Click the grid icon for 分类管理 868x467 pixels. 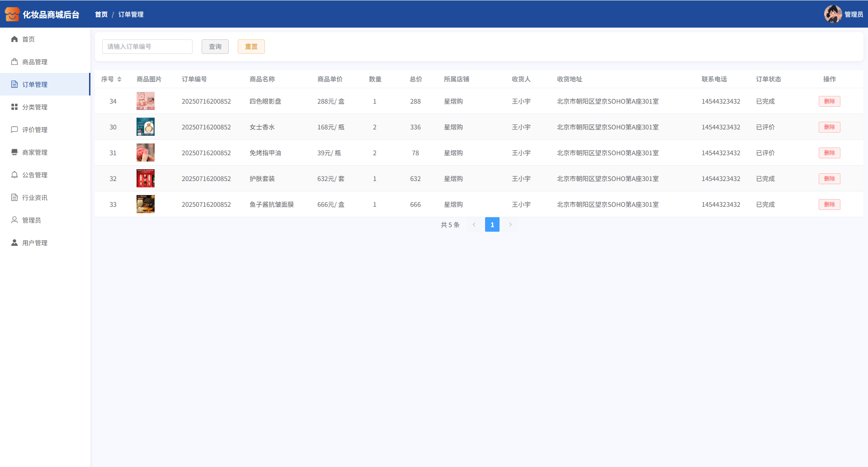[x=14, y=107]
